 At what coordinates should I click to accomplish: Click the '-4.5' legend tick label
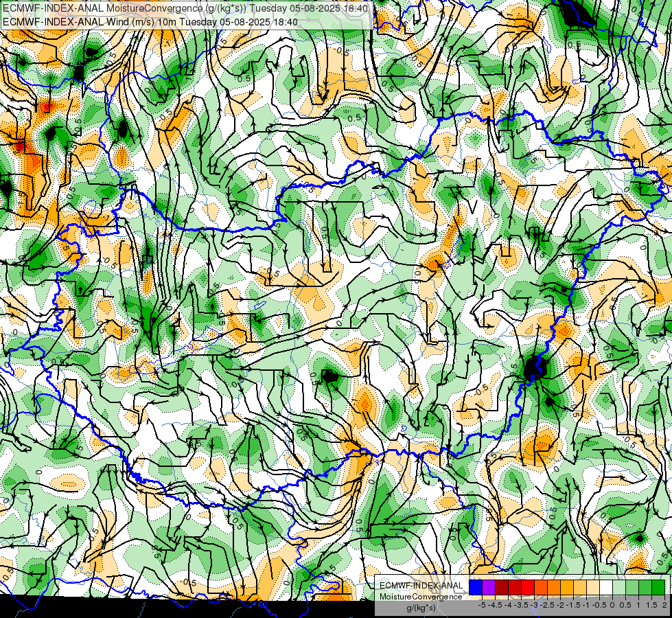click(495, 605)
